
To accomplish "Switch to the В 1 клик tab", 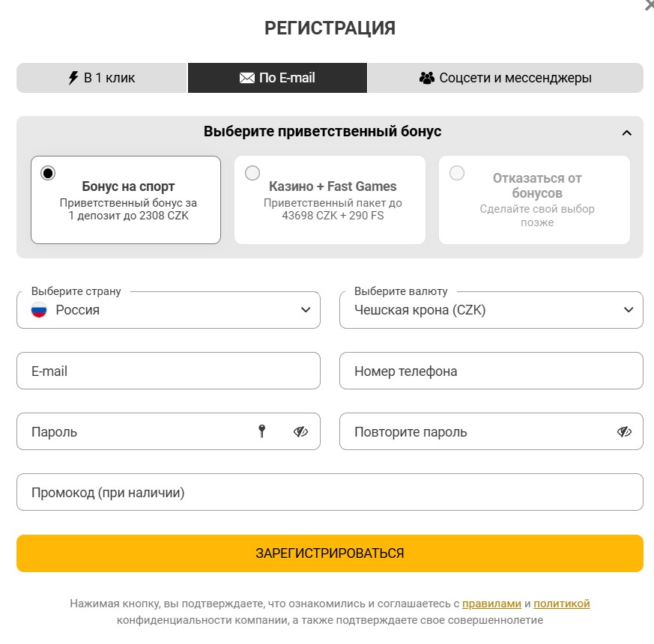I will [100, 77].
